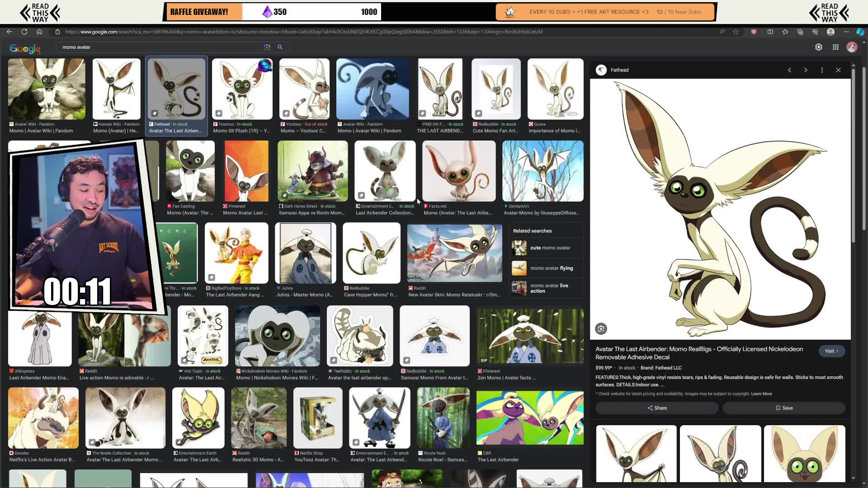Save the Fathead Momo image
The height and width of the screenshot is (488, 868).
pyautogui.click(x=784, y=408)
